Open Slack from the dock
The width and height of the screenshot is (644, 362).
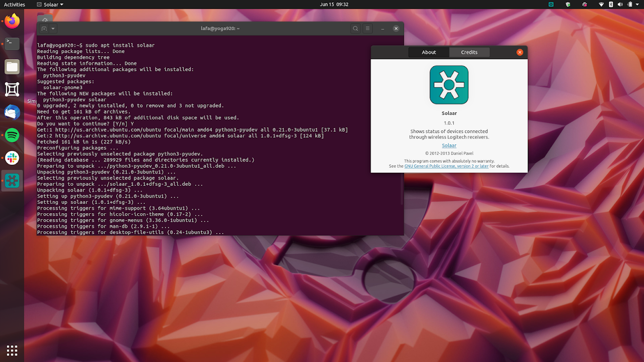coord(12,158)
